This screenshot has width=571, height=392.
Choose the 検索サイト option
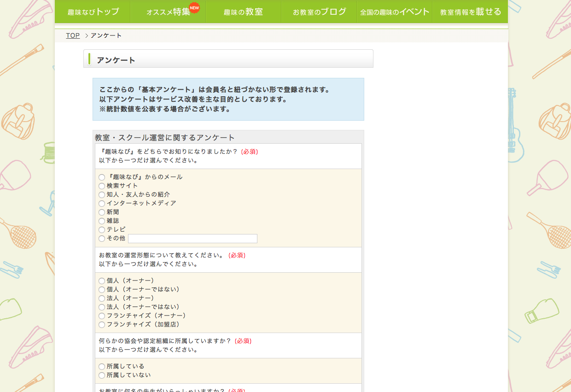click(x=102, y=186)
